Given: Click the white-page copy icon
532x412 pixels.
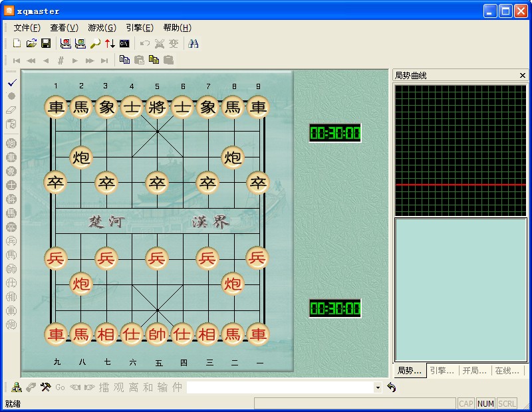Looking at the screenshot, I should pyautogui.click(x=124, y=60).
